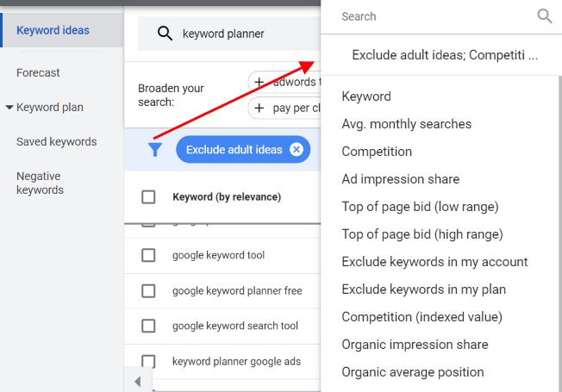The height and width of the screenshot is (392, 562).
Task: Remove the Exclude adult ideas filter chip
Action: [297, 149]
